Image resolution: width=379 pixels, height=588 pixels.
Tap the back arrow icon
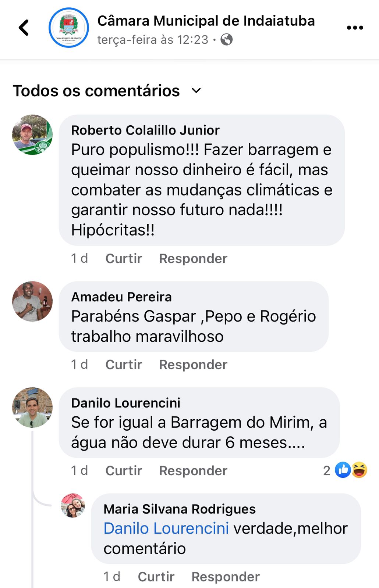tap(24, 28)
